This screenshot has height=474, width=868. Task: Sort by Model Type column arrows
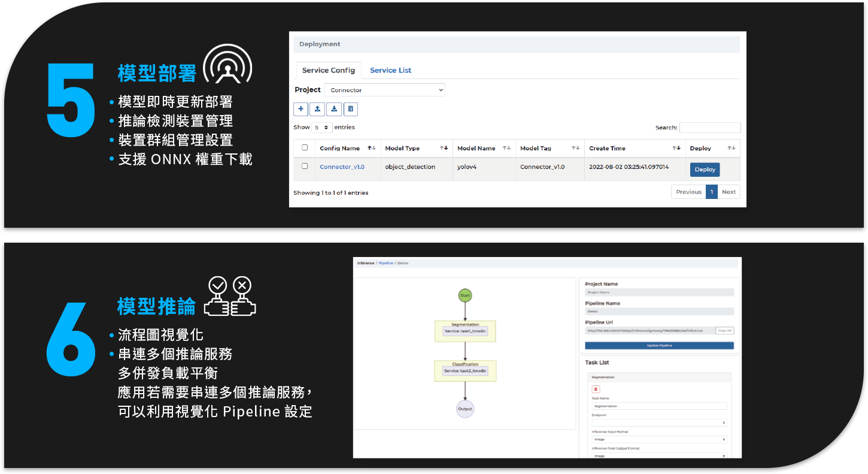pos(444,148)
